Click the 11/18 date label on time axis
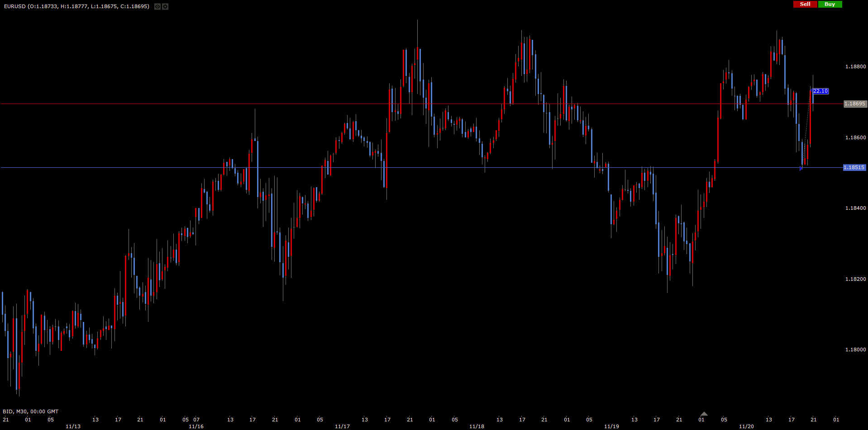The height and width of the screenshot is (430, 868). coord(477,426)
